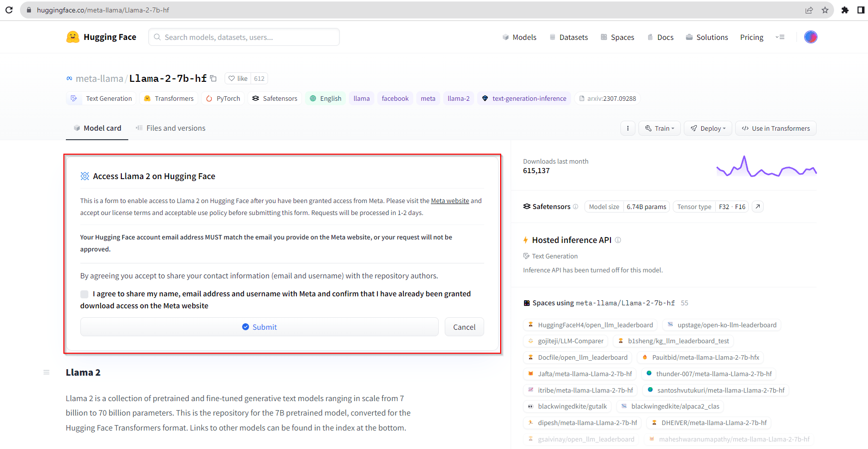The height and width of the screenshot is (449, 868).
Task: Open the Deploy dropdown menu
Action: point(708,128)
